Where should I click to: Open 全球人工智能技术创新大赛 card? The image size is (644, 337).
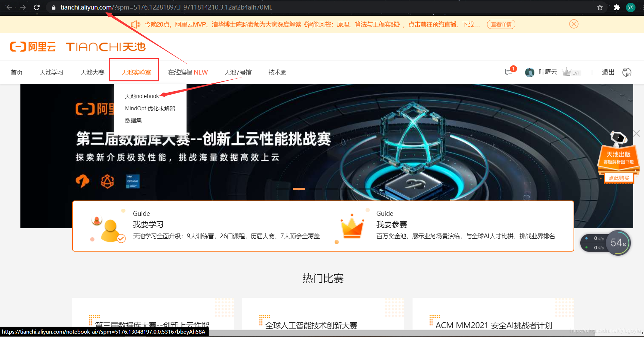tap(323, 314)
